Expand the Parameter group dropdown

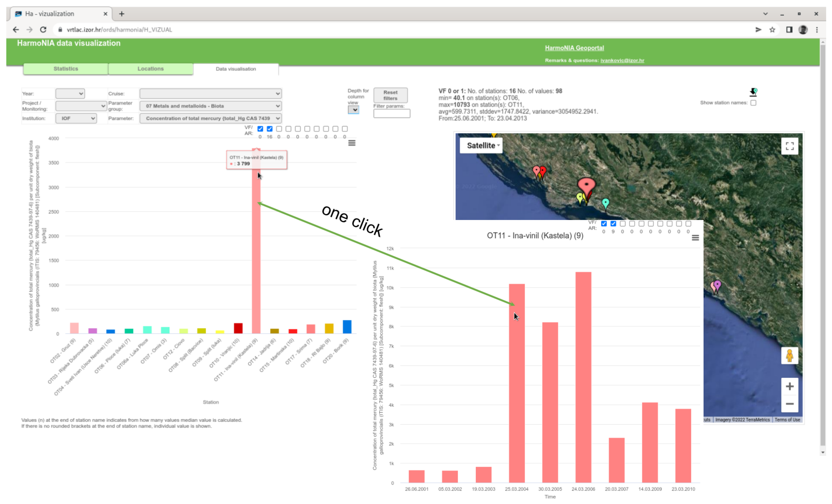(210, 106)
